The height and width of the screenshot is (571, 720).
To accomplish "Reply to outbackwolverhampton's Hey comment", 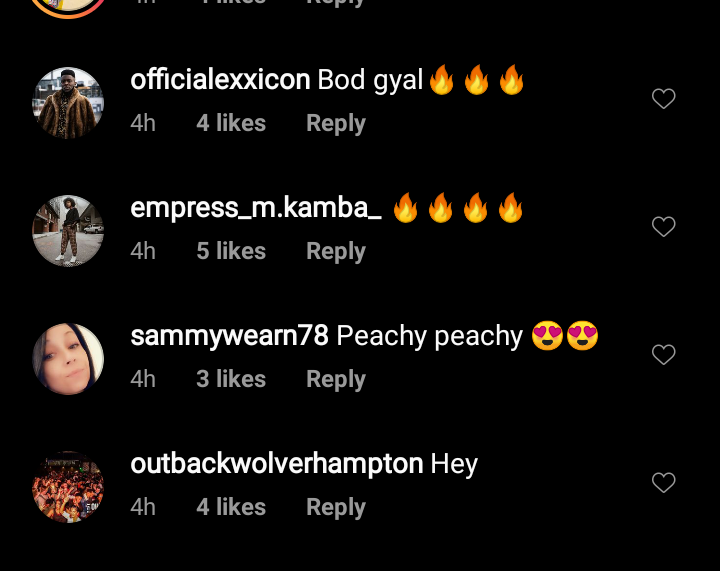I will (336, 508).
